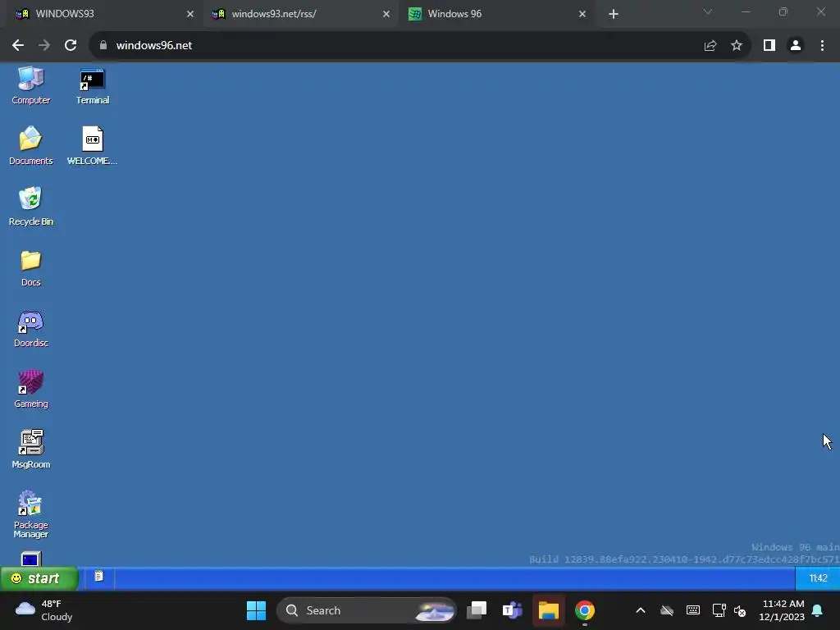Bookmark this page with star icon
Viewport: 840px width, 630px height.
click(x=737, y=46)
